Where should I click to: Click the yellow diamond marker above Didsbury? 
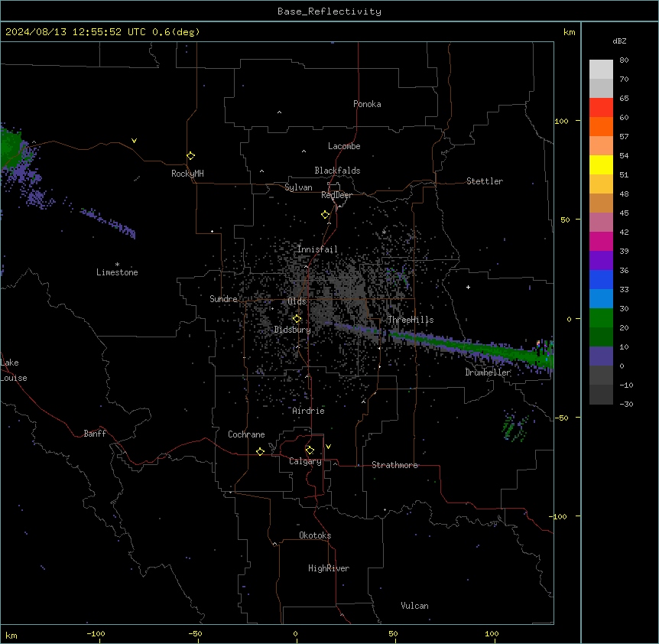pos(297,319)
